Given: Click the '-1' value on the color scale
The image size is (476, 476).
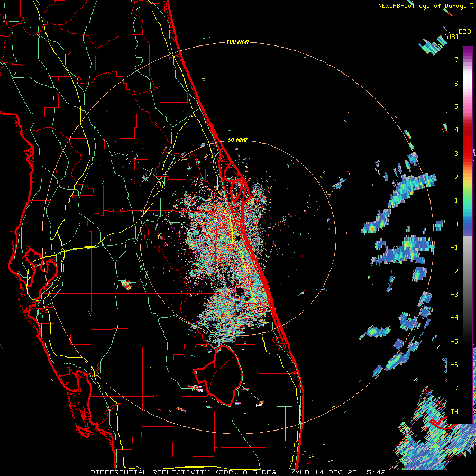Looking at the screenshot, I should coord(454,247).
